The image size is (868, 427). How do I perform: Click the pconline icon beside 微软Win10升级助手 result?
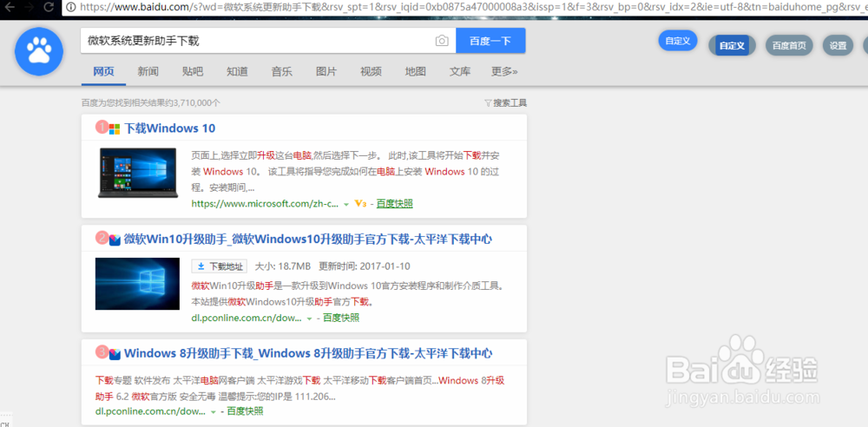pyautogui.click(x=115, y=240)
